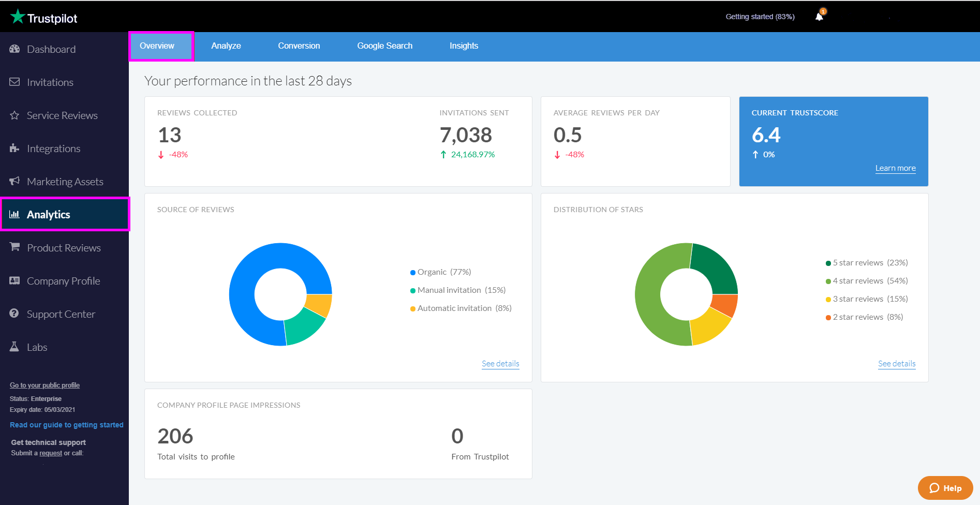Open the Help chat button
This screenshot has height=505, width=980.
click(x=945, y=488)
